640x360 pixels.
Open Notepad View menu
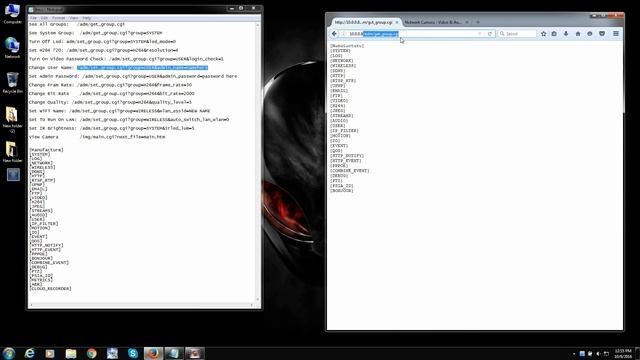coord(73,18)
